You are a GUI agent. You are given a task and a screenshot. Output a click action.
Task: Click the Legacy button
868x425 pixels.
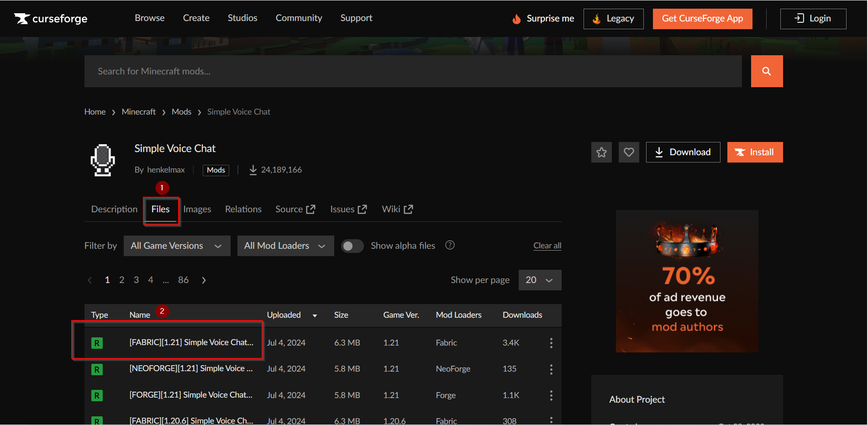(x=614, y=19)
